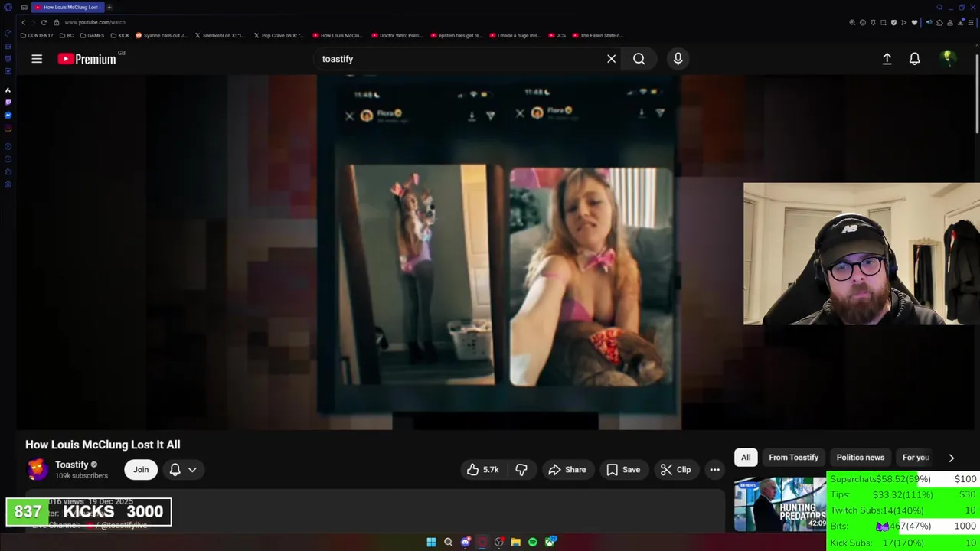Viewport: 980px width, 551px height.
Task: Open the epstein files bookmark
Action: 456,35
